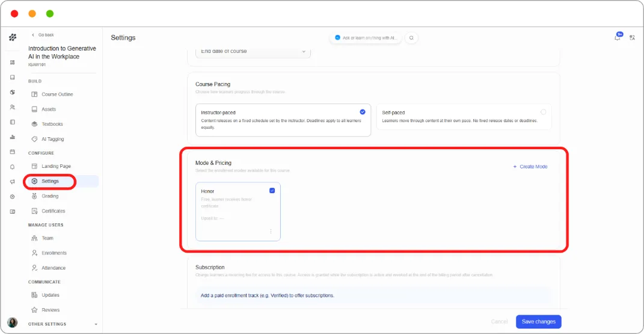
Task: Click the course title 'Introduction to Generative AI'
Action: coord(62,52)
